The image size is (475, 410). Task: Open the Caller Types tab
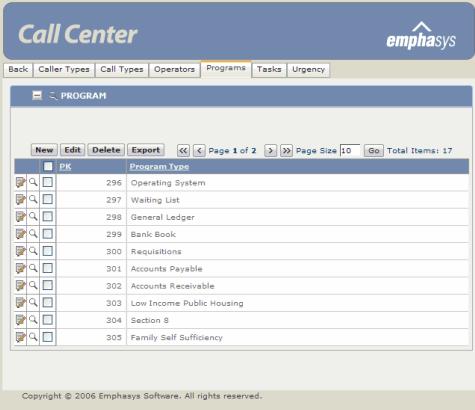64,70
